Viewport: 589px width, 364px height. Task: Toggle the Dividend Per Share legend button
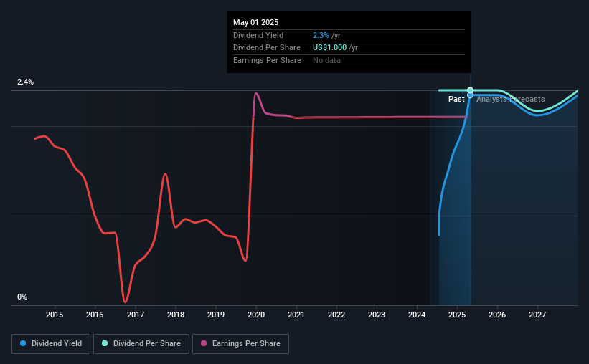141,344
